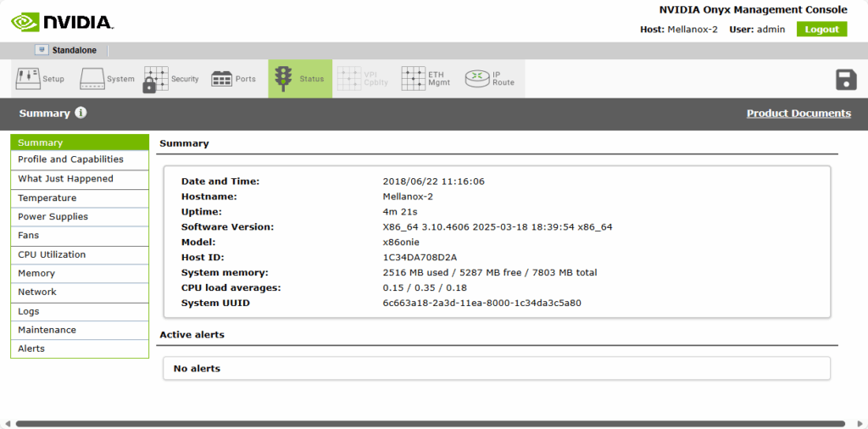The height and width of the screenshot is (429, 868).
Task: Click the date and time value
Action: [433, 181]
